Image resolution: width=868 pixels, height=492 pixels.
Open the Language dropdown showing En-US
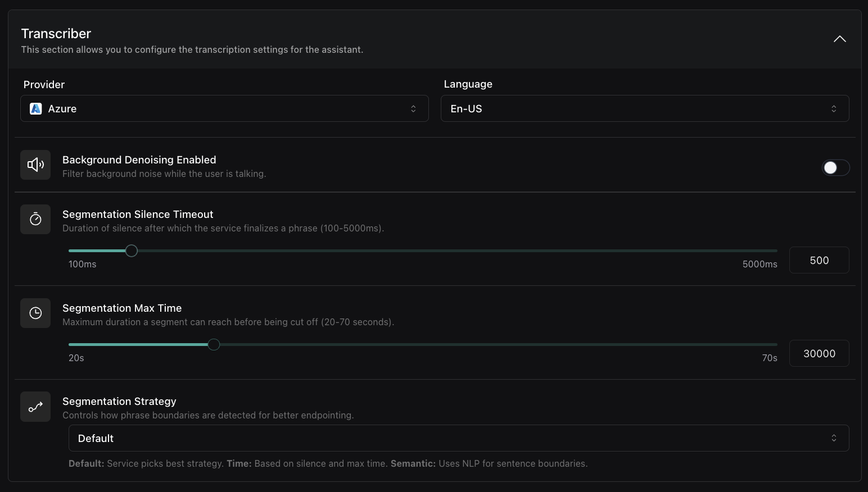[645, 108]
